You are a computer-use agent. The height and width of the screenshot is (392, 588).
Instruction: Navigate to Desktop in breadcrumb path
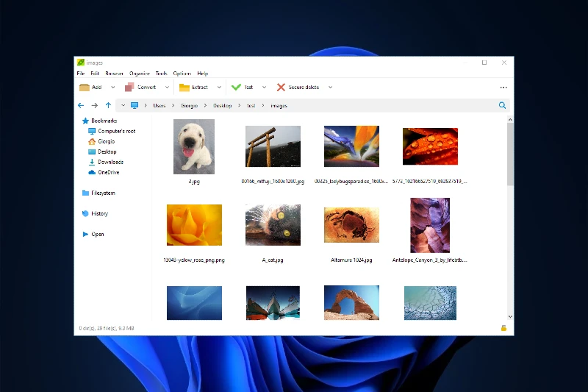pos(223,105)
